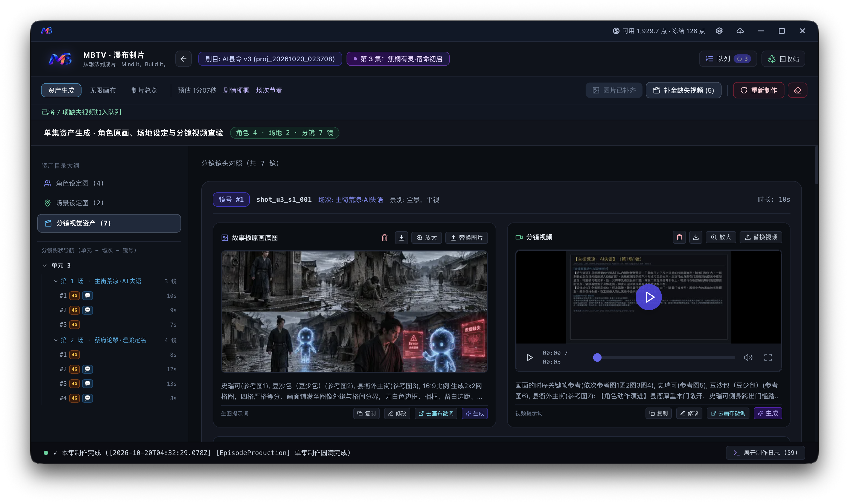Screen dimensions: 849x504
Task: Click the available points balance indicator
Action: point(658,31)
